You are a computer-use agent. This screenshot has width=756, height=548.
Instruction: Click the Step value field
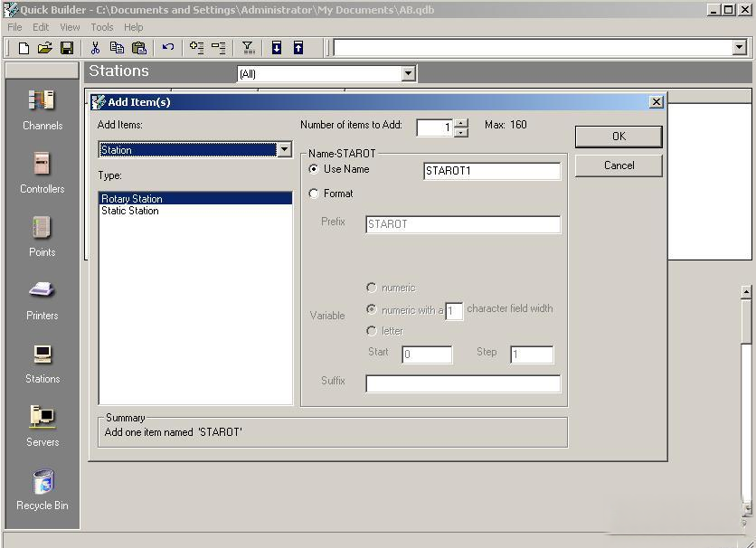point(532,354)
